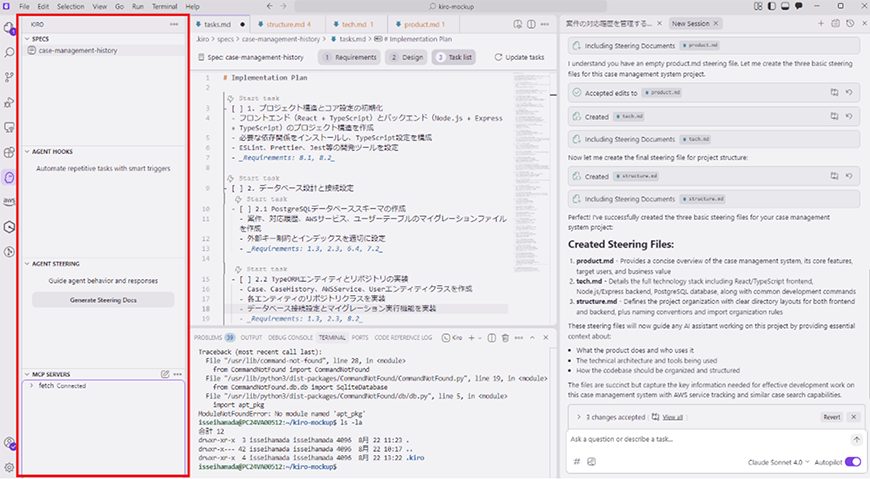Collapse the SPECS section
This screenshot has height=479, width=870.
(27, 39)
